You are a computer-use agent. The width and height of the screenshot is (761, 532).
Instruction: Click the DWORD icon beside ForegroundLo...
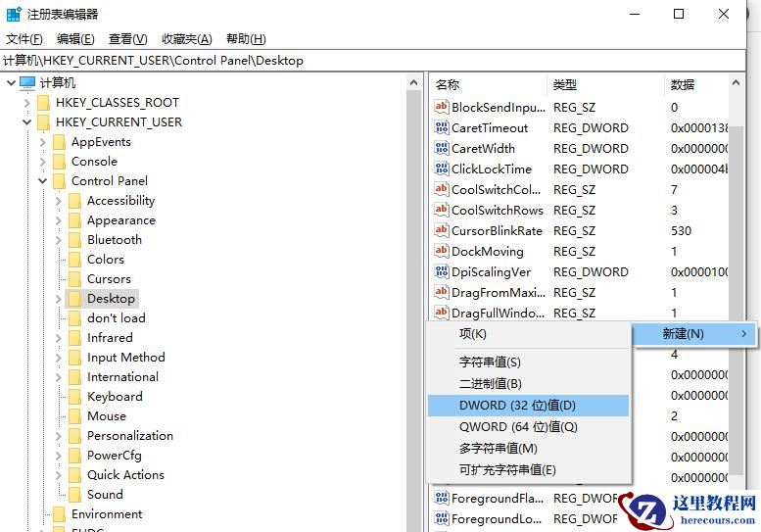pos(441,518)
